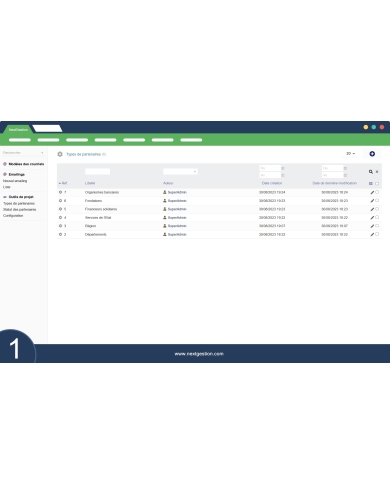390x484 pixels.
Task: Select Liste under Emailings
Action: click(x=7, y=187)
